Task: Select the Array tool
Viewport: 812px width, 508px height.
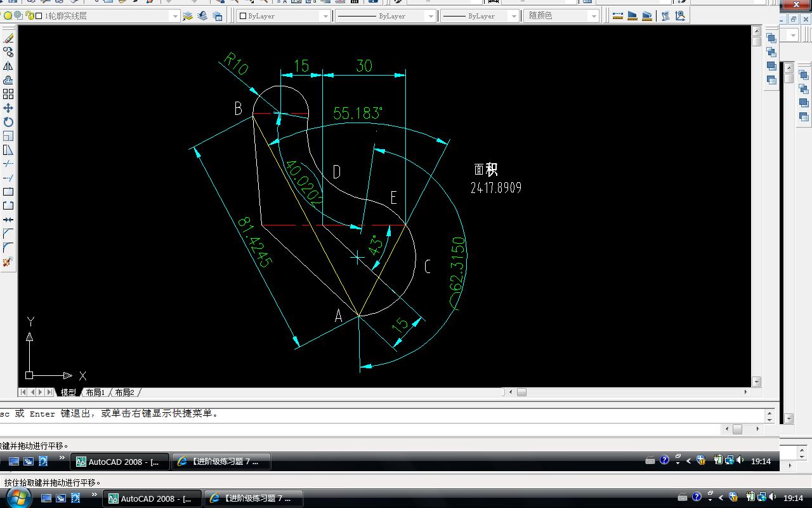Action: tap(8, 94)
